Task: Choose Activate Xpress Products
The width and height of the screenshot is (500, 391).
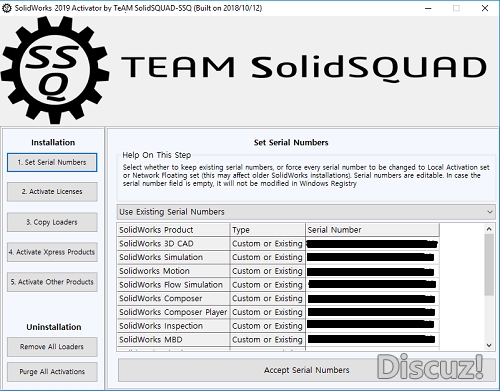Action: (52, 252)
